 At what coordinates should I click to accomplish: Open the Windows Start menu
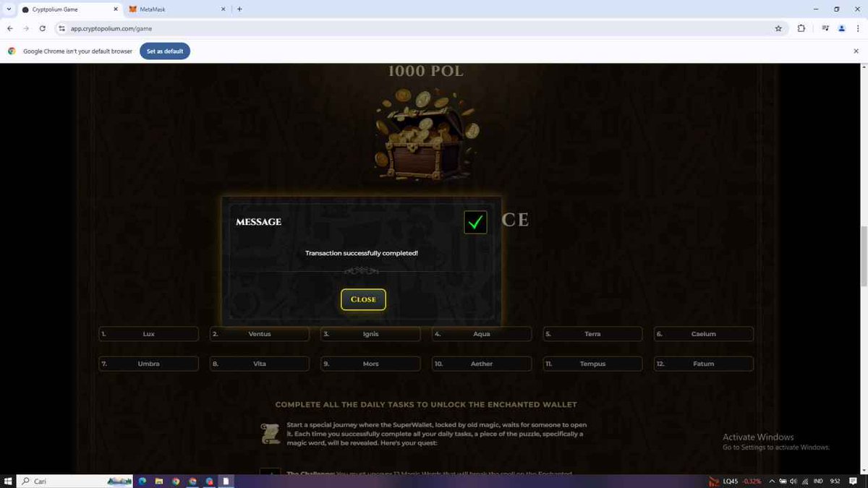(9, 481)
